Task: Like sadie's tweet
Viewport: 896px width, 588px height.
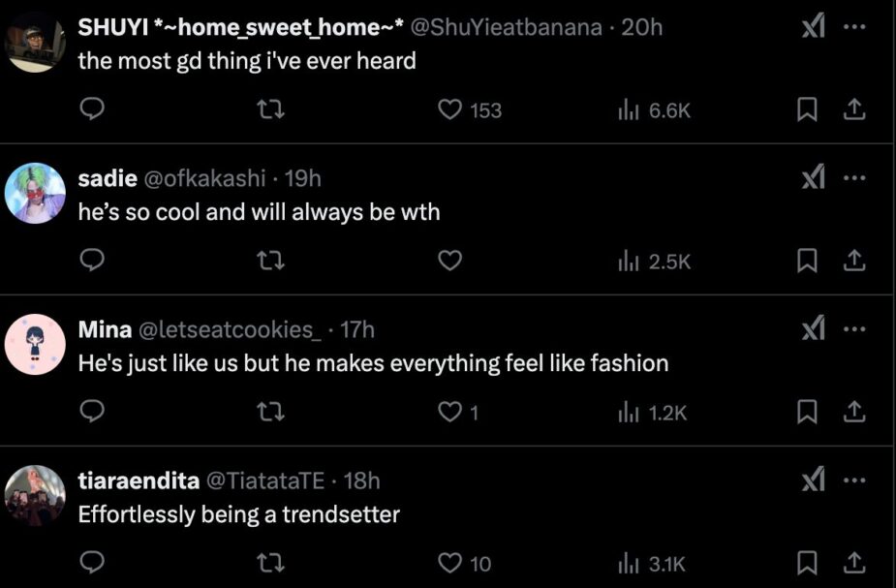Action: (450, 261)
